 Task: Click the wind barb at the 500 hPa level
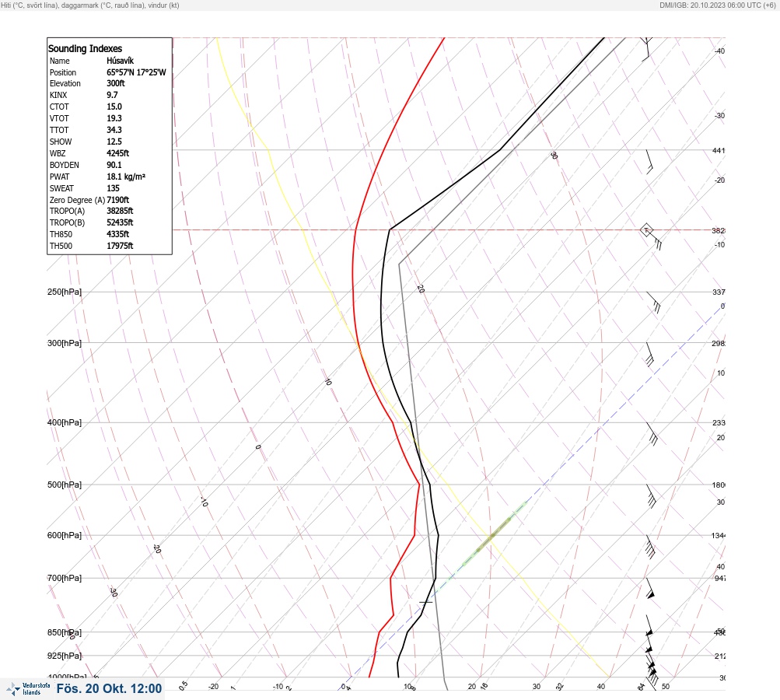click(x=651, y=496)
